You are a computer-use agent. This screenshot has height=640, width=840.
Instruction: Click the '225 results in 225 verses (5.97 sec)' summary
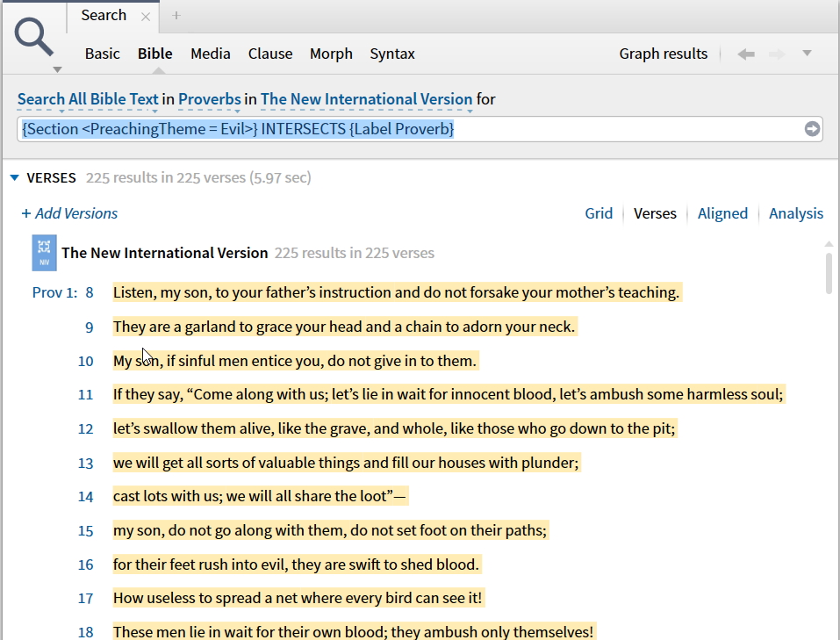pyautogui.click(x=198, y=177)
